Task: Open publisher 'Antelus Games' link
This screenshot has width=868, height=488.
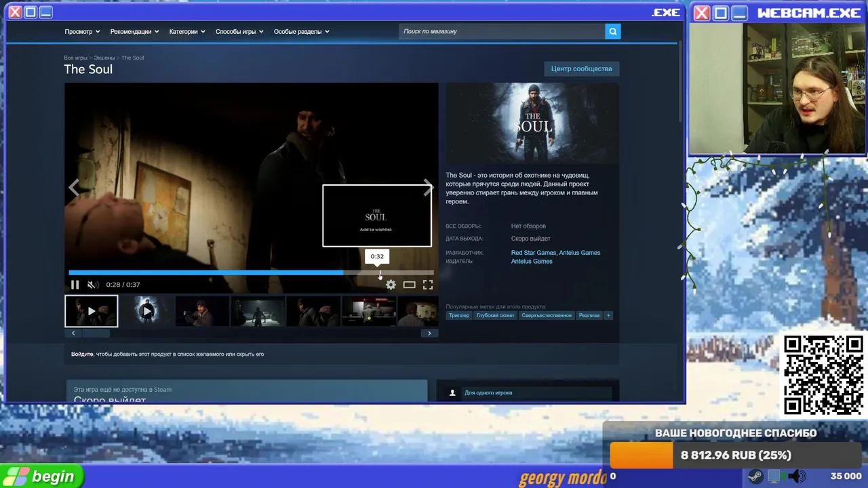Action: 532,261
